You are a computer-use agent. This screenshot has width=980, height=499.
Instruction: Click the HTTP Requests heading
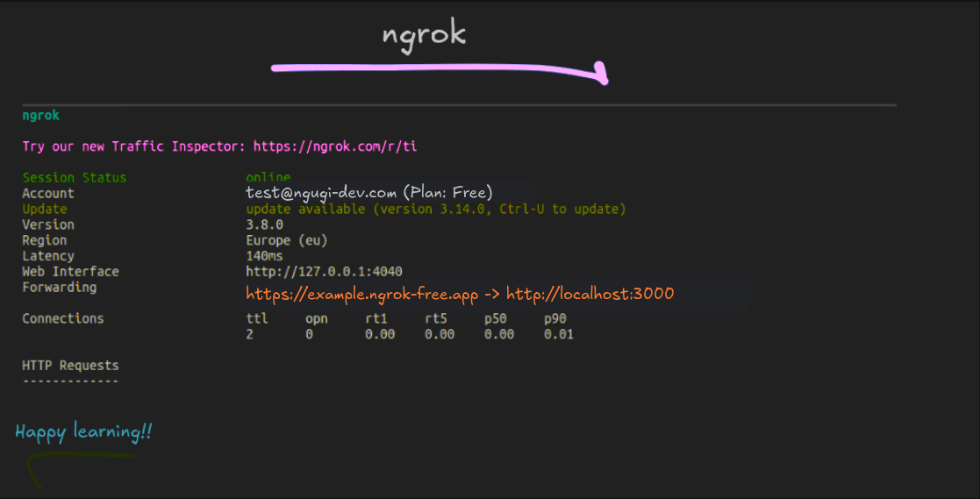click(x=70, y=366)
